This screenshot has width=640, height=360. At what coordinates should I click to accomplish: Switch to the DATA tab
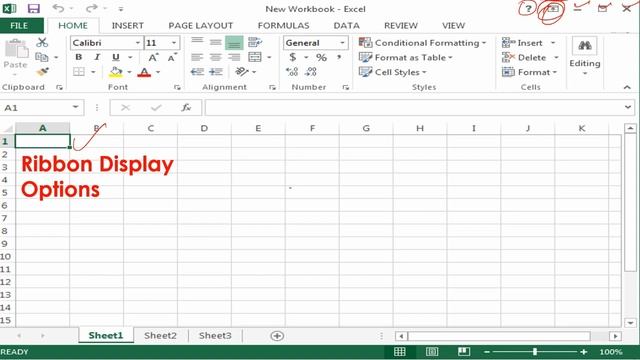coord(347,26)
